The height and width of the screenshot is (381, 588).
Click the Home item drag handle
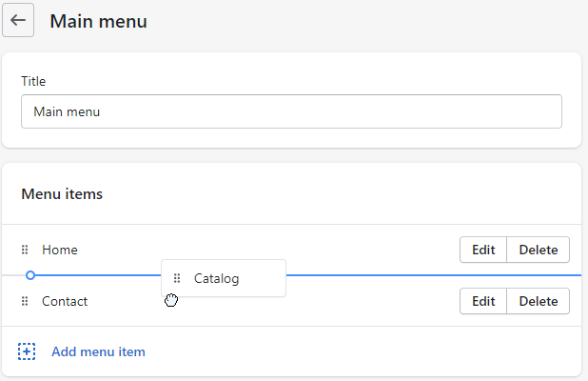pyautogui.click(x=25, y=250)
